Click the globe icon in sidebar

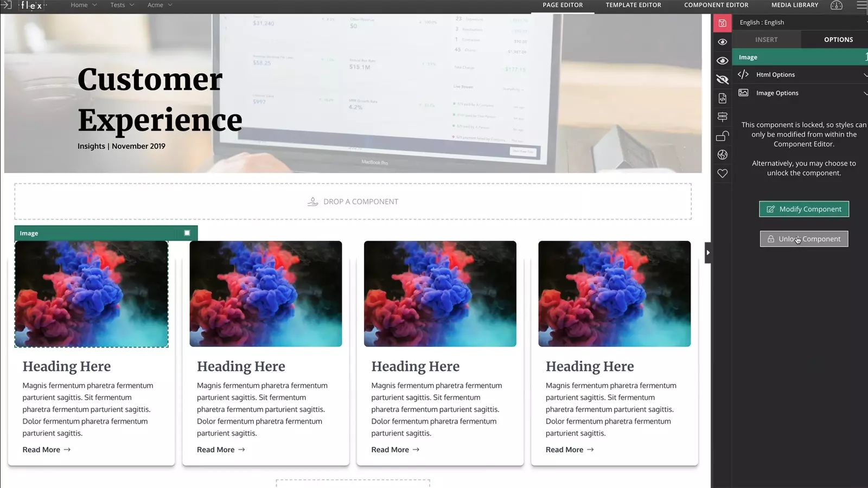tap(722, 155)
